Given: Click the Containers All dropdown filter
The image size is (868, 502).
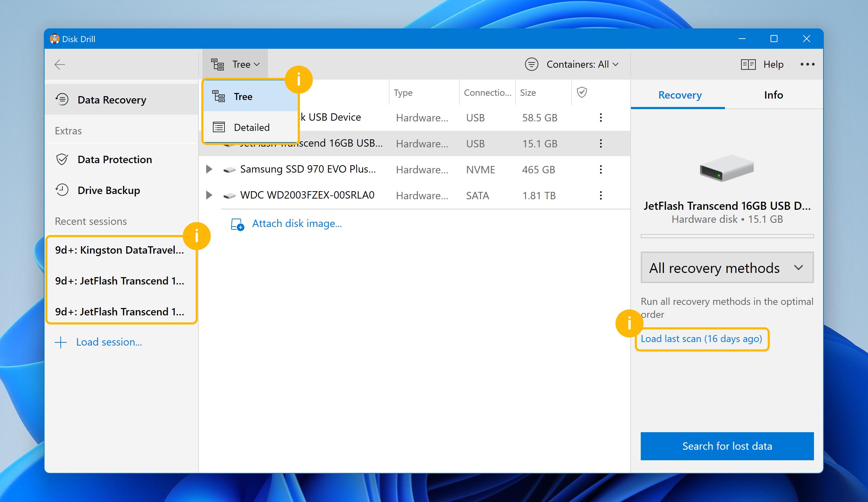Looking at the screenshot, I should tap(572, 64).
